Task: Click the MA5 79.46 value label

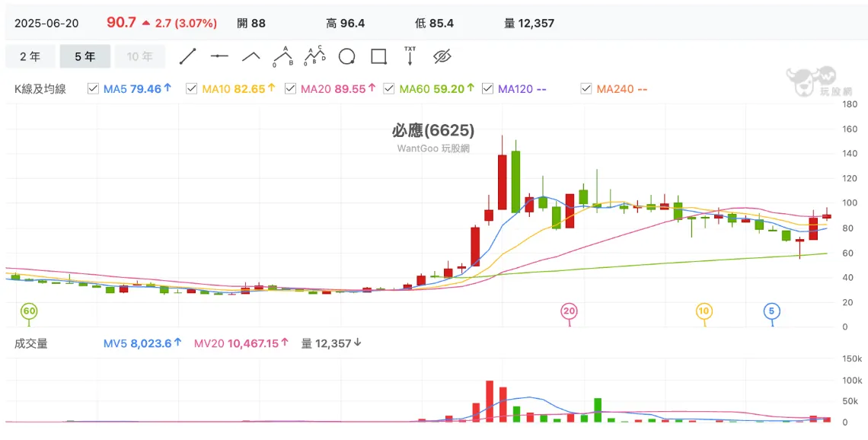Action: [x=137, y=88]
